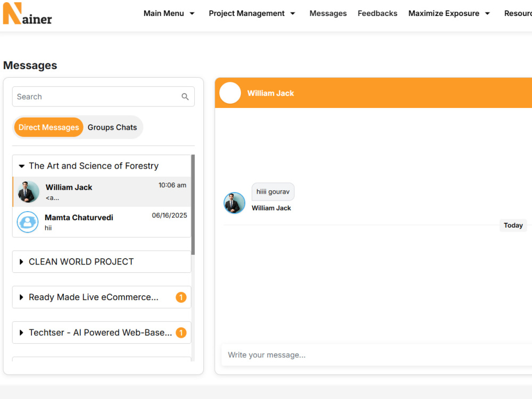Click unread badge on Techtser project

181,332
